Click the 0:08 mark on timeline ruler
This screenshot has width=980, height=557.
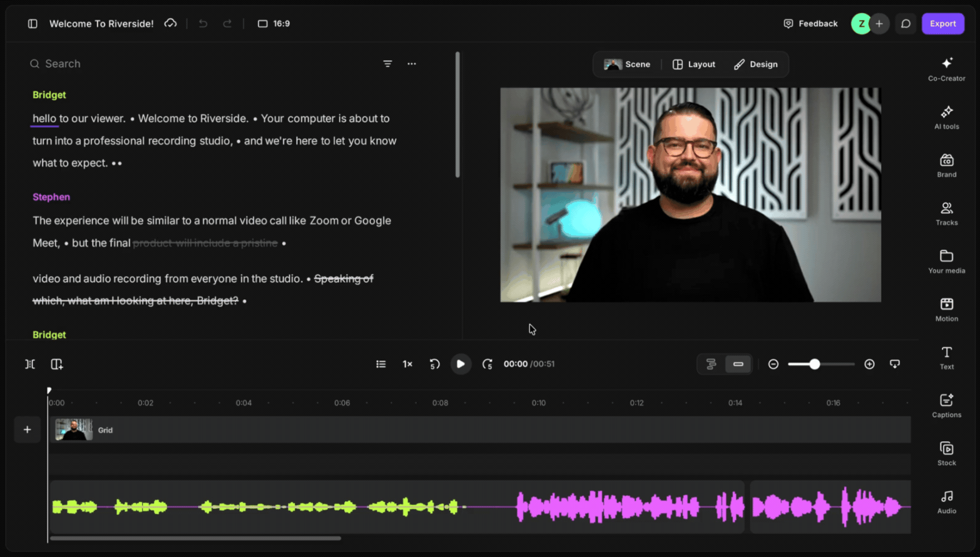(440, 403)
